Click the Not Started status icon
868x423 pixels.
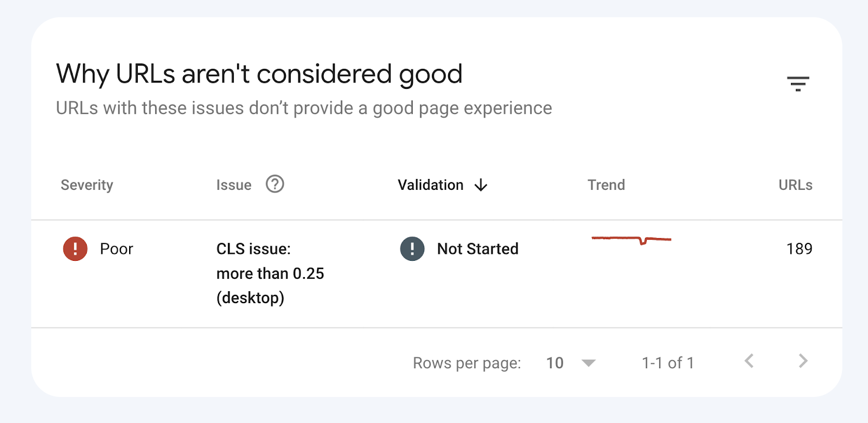412,249
